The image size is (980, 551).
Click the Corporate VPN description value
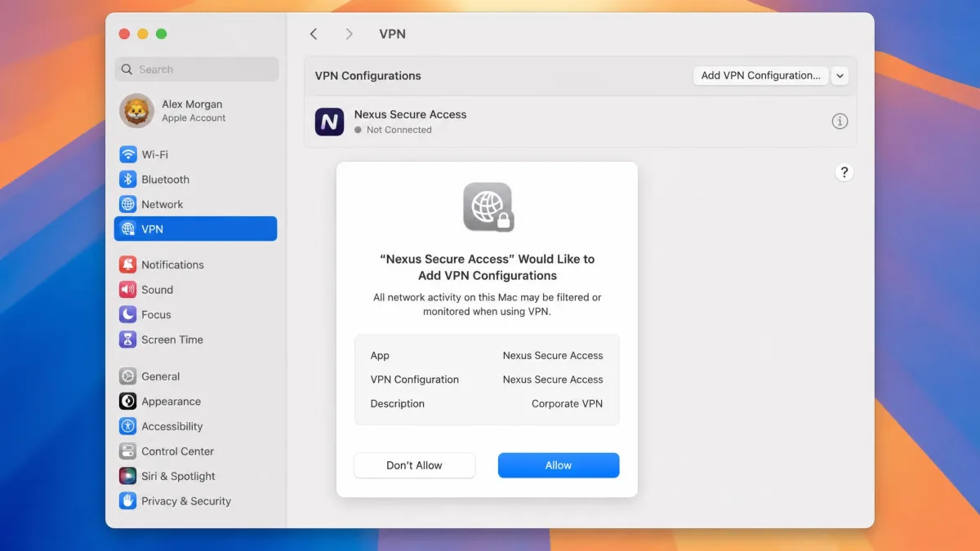click(x=567, y=403)
